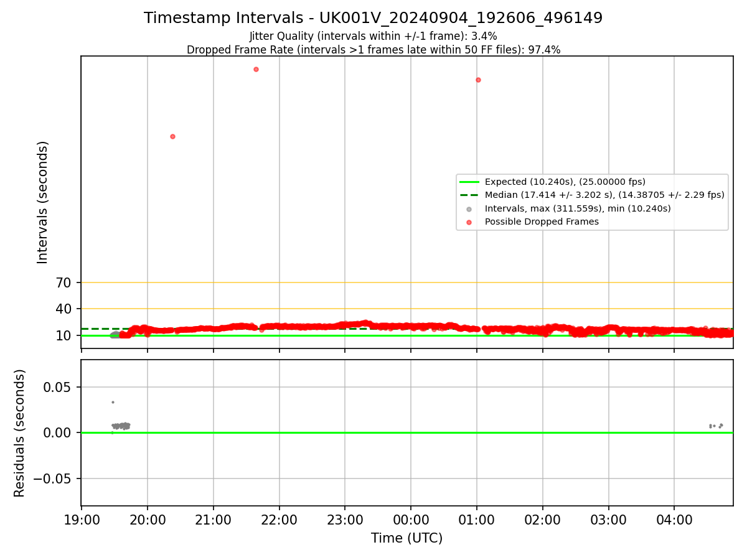Click the dashed green Median line sample in legend

tap(469, 195)
